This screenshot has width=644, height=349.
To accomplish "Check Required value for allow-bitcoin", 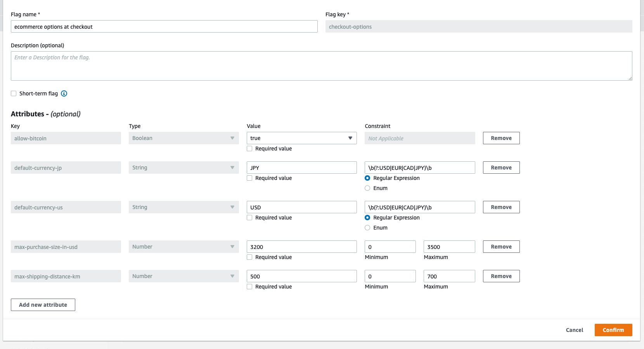I will point(249,149).
